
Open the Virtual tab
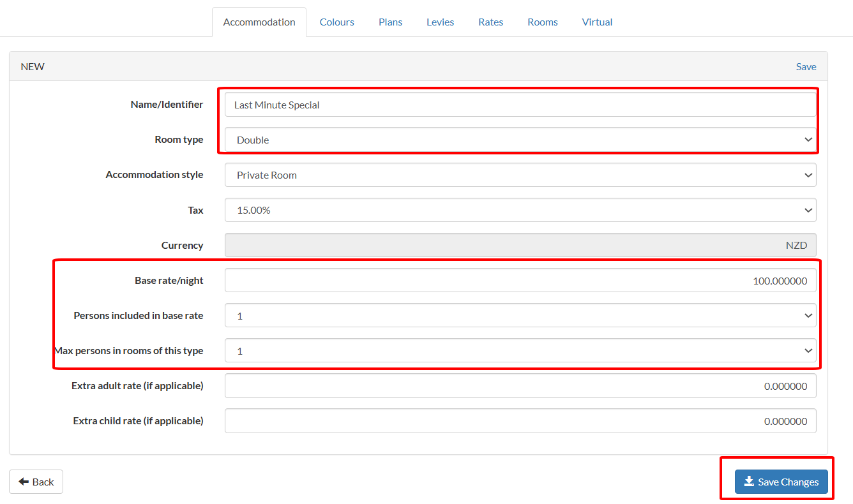coord(598,22)
